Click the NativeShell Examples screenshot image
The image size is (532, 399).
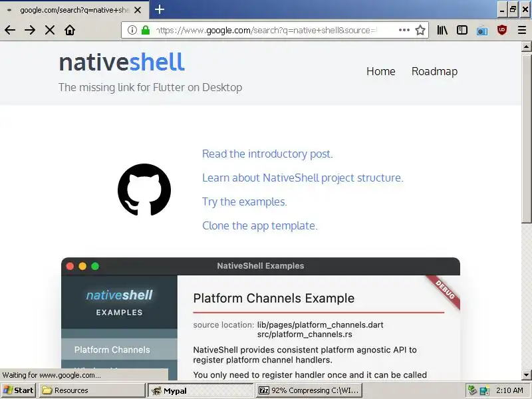[261, 319]
